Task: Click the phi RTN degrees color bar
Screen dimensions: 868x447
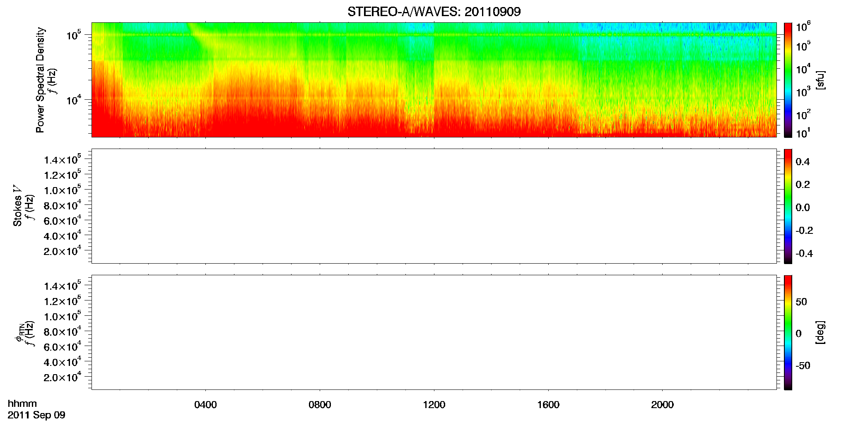Action: point(788,332)
